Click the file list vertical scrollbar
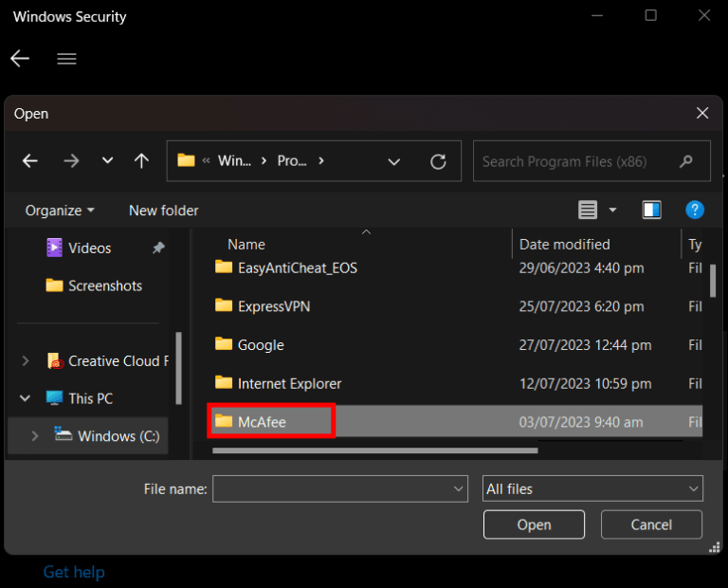 [x=713, y=282]
